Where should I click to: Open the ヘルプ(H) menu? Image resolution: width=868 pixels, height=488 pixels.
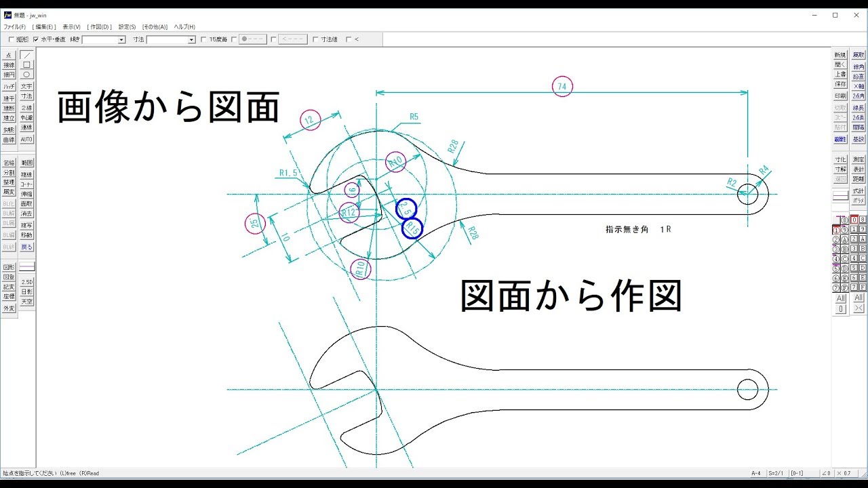[x=184, y=26]
